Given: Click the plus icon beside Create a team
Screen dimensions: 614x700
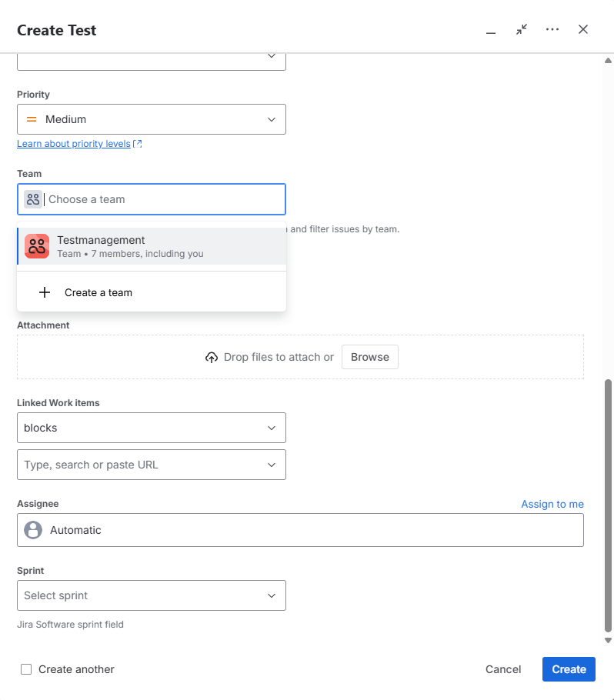Looking at the screenshot, I should pos(45,292).
